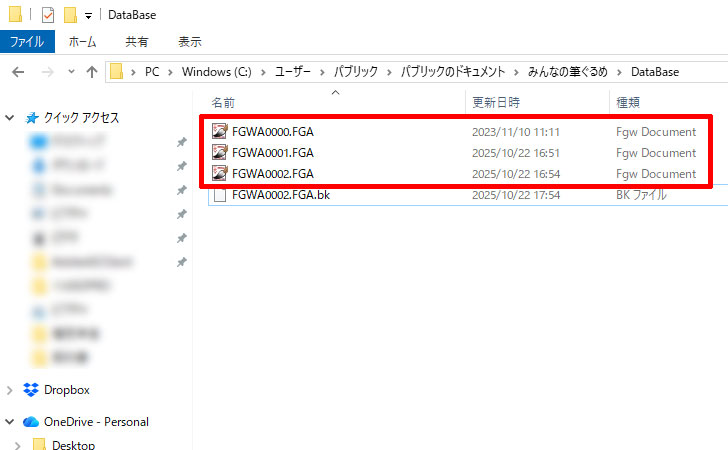Click the Quick Access star icon
Screen dimensions: 728x450
(30, 118)
